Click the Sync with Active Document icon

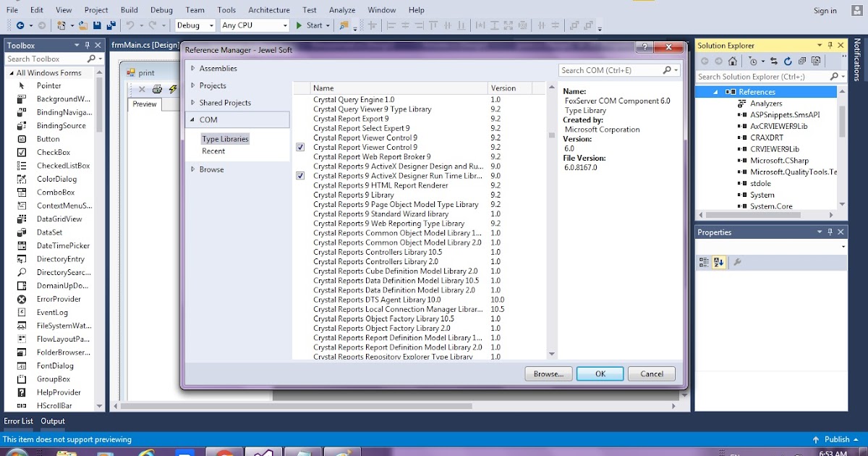click(x=774, y=61)
